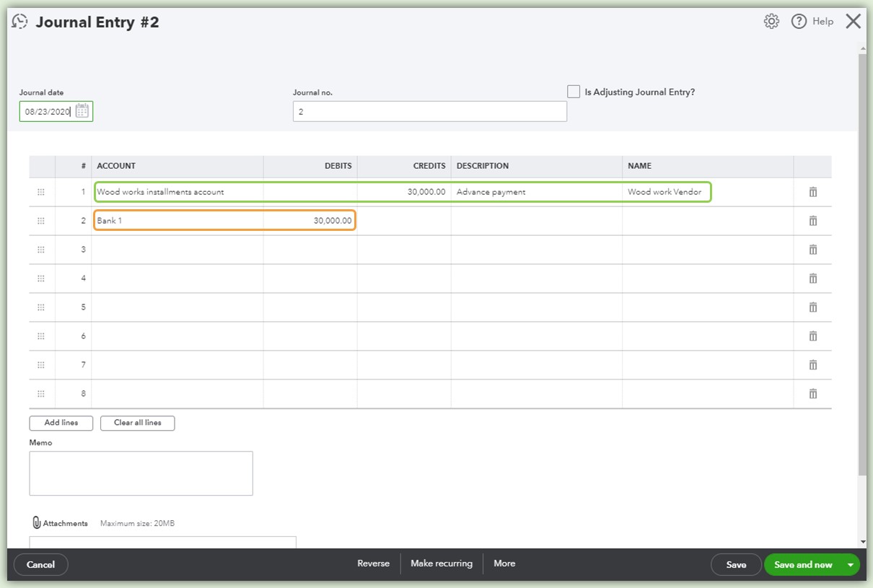Click the empty account cell on line 3
The width and height of the screenshot is (873, 588).
[177, 250]
